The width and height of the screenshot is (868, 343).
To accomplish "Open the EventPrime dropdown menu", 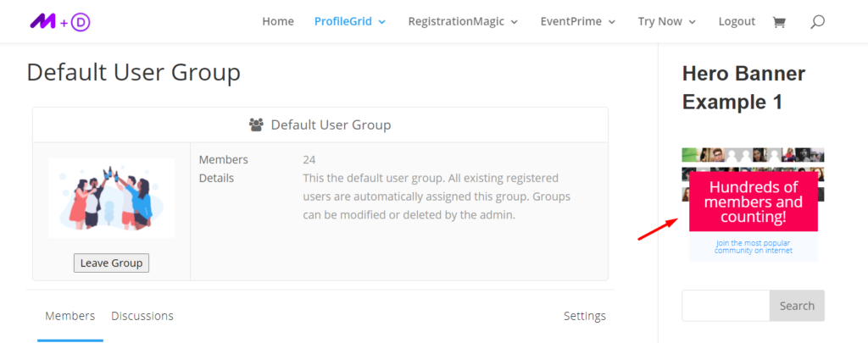I will [578, 22].
